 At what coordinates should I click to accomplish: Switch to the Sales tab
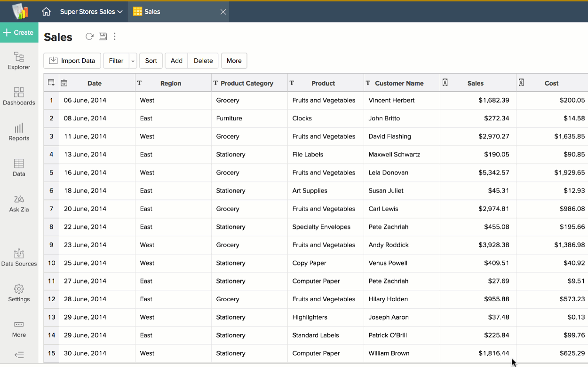(x=152, y=12)
